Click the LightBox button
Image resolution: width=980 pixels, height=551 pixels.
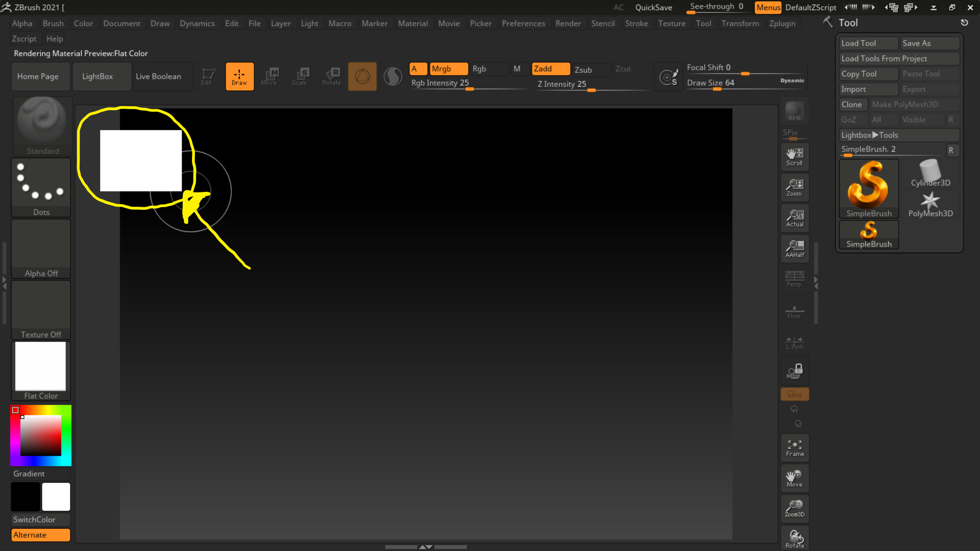(x=97, y=77)
